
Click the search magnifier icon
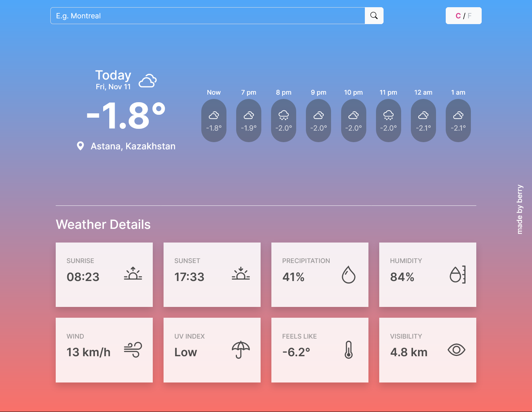coord(374,15)
